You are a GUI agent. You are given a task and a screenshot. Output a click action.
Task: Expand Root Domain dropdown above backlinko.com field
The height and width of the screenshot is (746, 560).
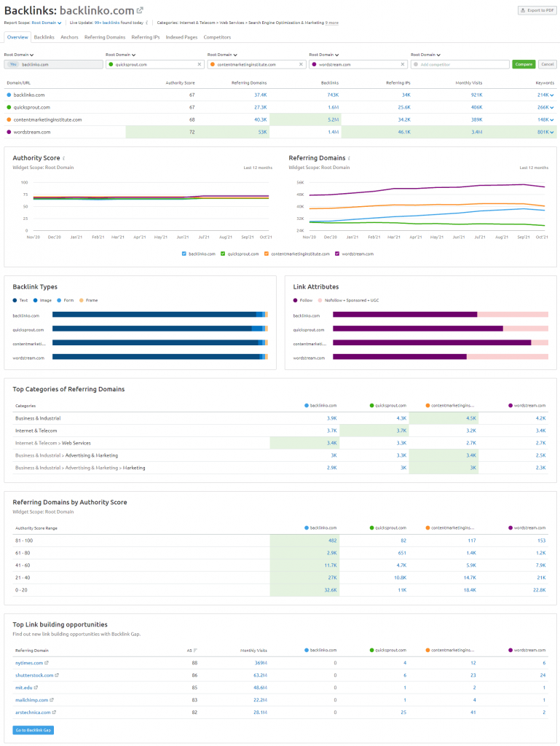[19, 55]
